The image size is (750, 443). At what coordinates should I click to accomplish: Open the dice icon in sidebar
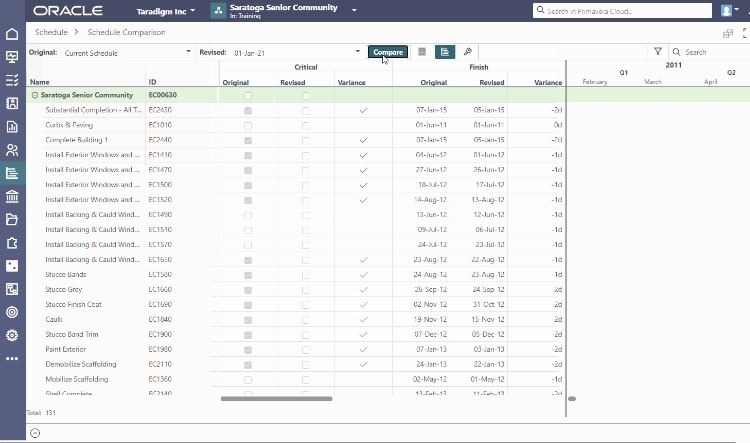pos(12,266)
